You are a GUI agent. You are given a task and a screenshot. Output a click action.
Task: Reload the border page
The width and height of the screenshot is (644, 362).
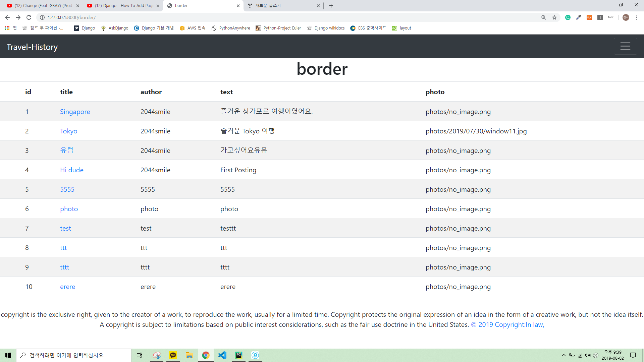click(29, 17)
